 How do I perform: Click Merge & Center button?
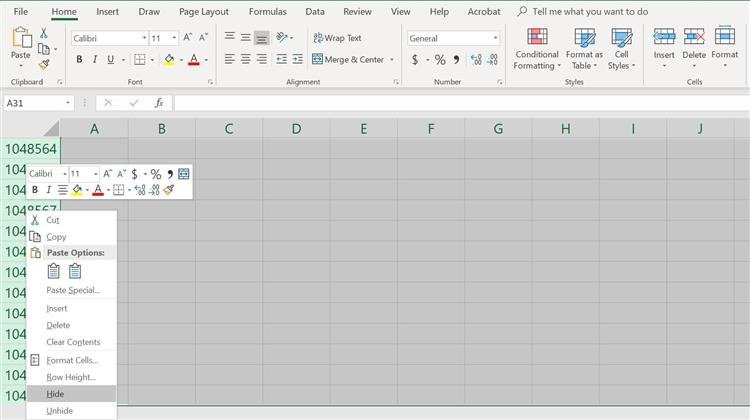348,59
